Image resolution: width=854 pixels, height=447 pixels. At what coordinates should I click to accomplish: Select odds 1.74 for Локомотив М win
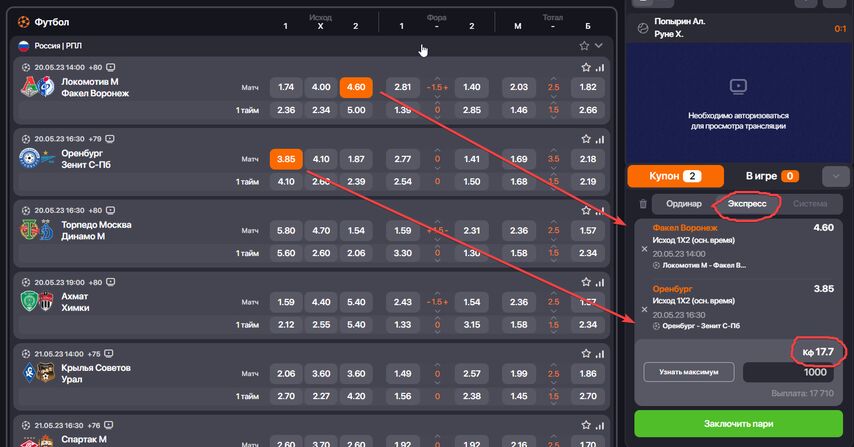286,87
